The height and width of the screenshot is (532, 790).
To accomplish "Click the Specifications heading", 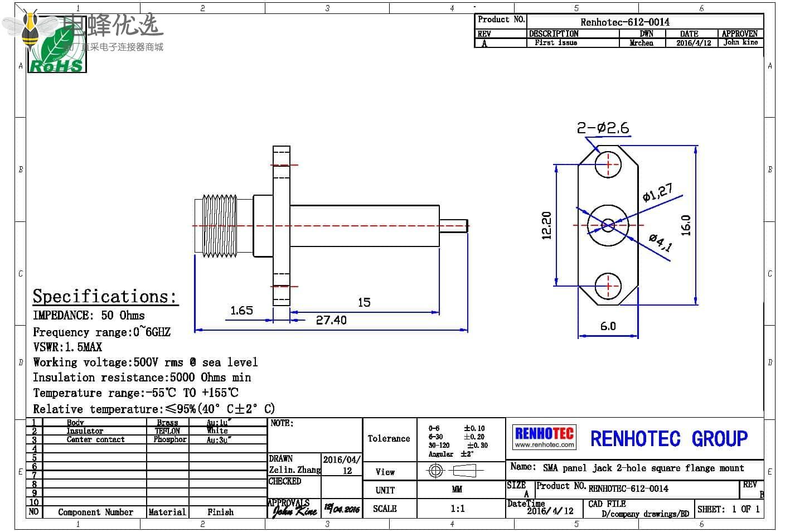I will [x=104, y=296].
